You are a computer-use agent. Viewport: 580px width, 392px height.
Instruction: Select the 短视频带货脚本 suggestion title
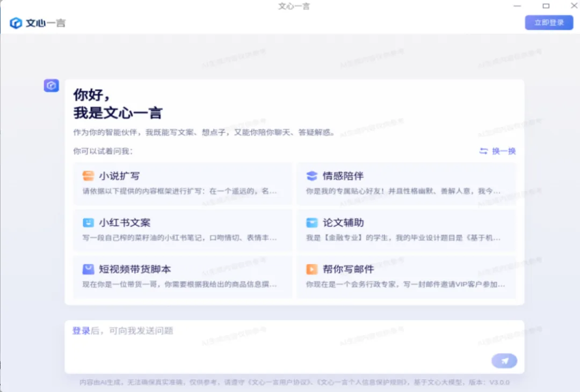pyautogui.click(x=135, y=269)
